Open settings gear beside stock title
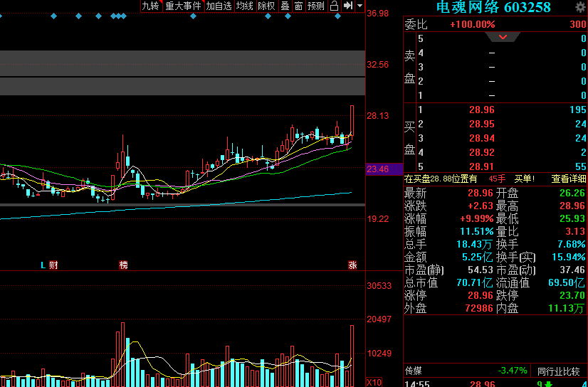 point(580,6)
